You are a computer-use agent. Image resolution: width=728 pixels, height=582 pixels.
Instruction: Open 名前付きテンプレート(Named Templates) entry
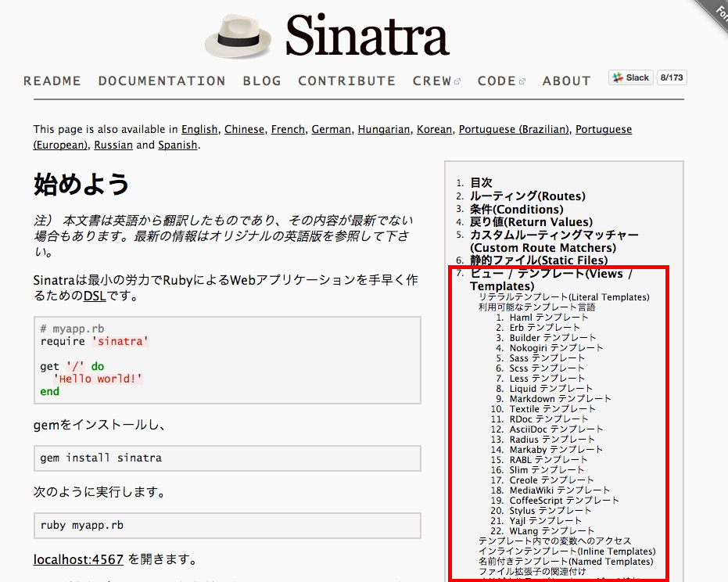[x=565, y=562]
